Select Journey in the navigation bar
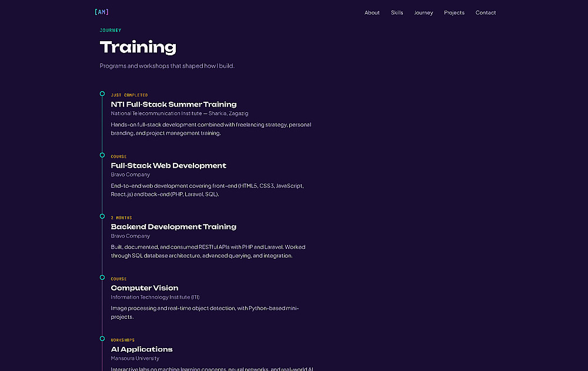 pyautogui.click(x=423, y=13)
